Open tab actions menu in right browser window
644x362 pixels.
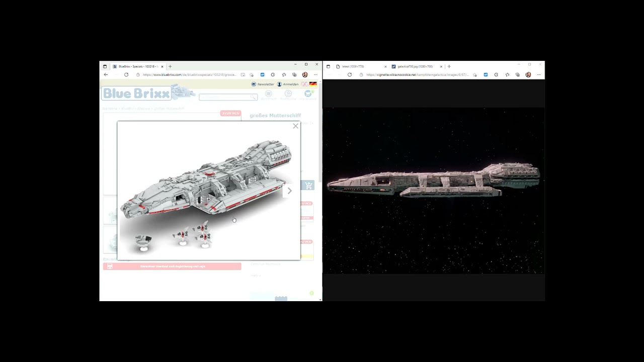[x=328, y=66]
